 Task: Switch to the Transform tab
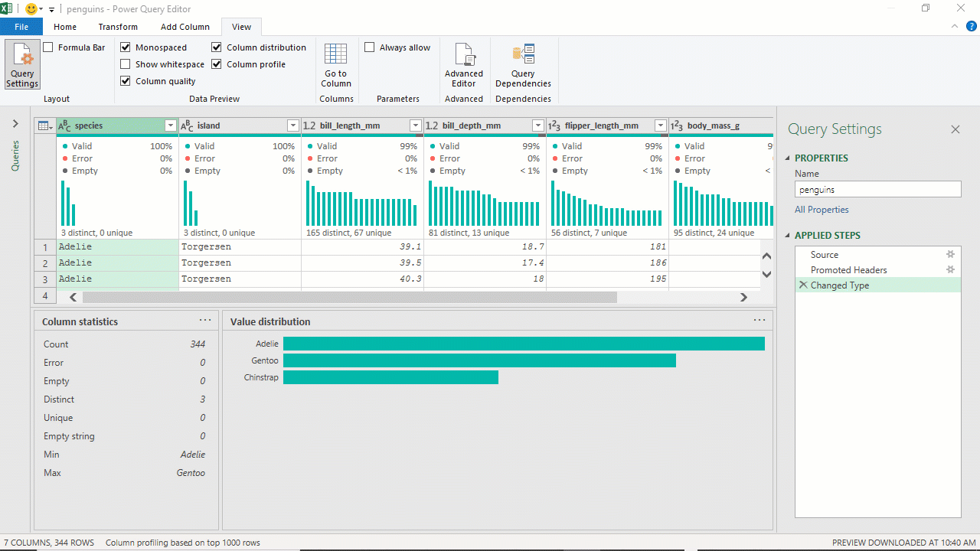[x=118, y=27]
